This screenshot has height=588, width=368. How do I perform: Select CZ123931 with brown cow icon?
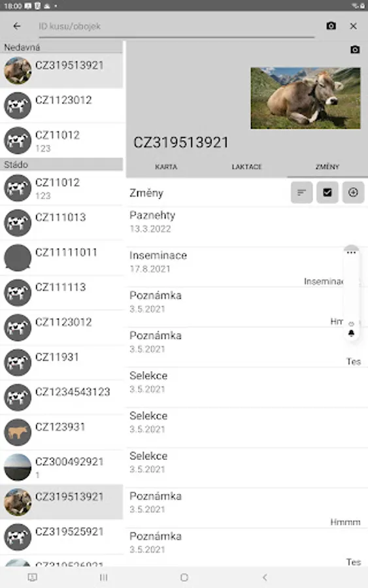(x=61, y=432)
